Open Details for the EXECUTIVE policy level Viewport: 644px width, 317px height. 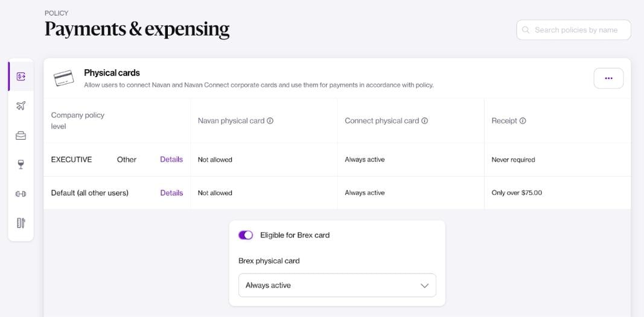coord(171,160)
